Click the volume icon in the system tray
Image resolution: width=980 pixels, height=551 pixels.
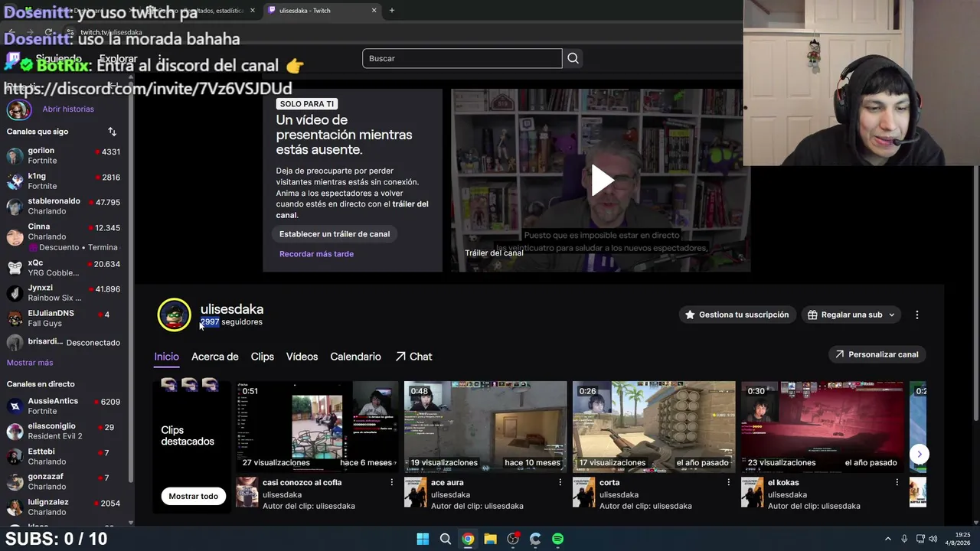pos(933,539)
